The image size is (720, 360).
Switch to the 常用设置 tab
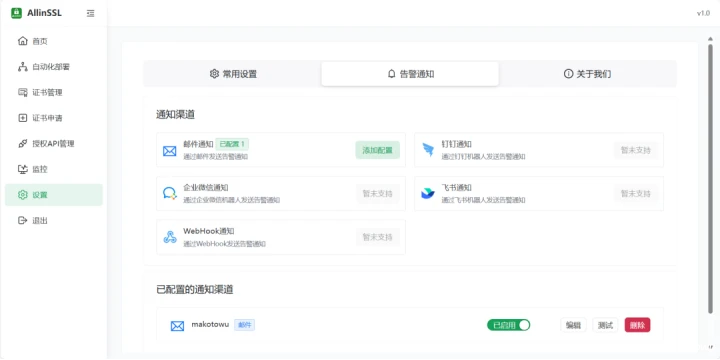pyautogui.click(x=233, y=74)
